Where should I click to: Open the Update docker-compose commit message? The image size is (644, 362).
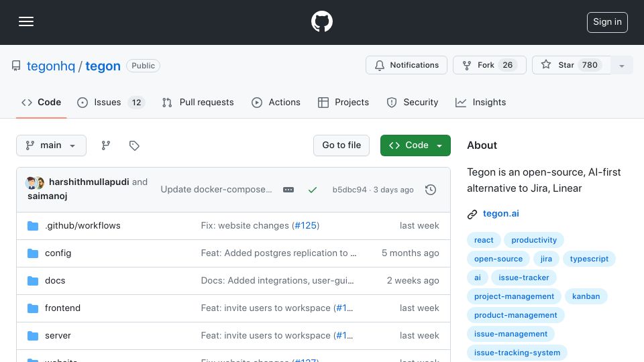216,189
